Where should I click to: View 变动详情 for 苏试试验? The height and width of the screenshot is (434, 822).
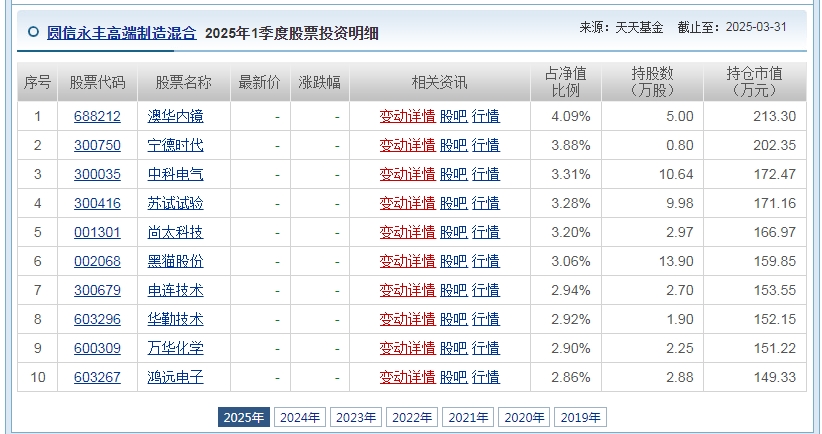(x=408, y=203)
